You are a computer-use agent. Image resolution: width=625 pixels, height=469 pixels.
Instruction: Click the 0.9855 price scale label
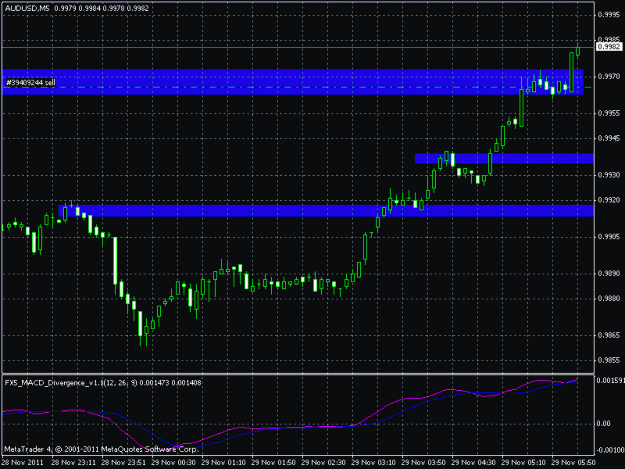609,360
